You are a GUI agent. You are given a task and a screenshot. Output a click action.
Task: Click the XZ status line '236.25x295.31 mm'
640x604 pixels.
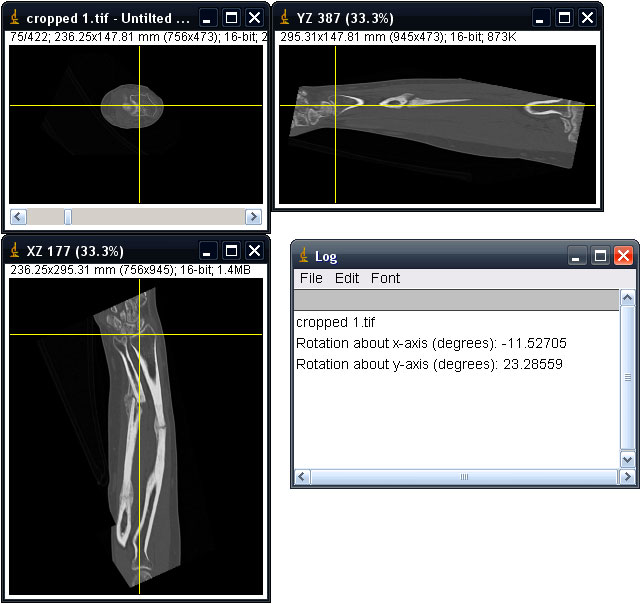[131, 270]
